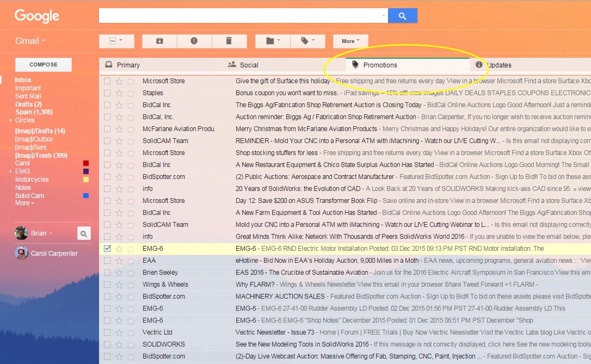Uncheck the selected EMG-6 RND email
The width and height of the screenshot is (591, 364).
pos(107,249)
